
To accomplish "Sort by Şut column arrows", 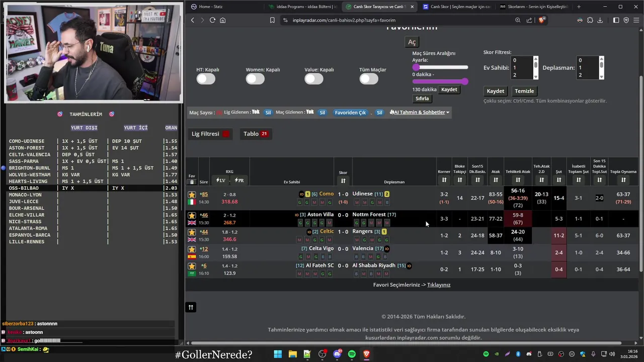I will [558, 180].
